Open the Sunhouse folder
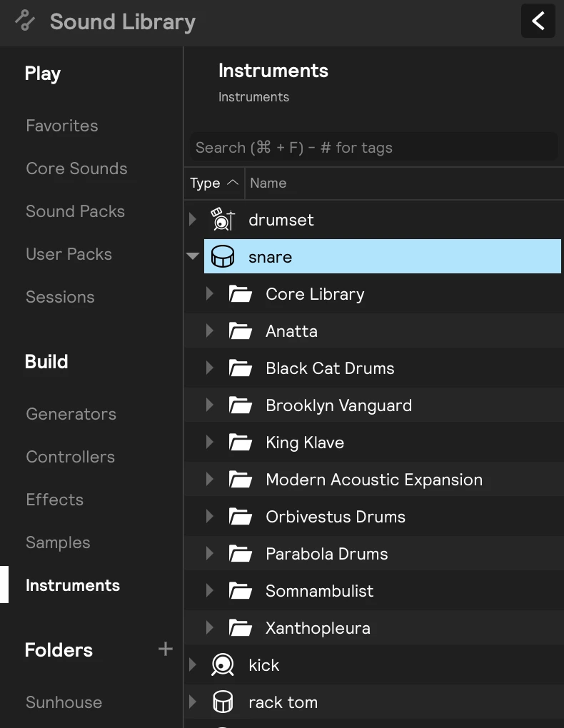Viewport: 564px width, 728px height. (64, 702)
